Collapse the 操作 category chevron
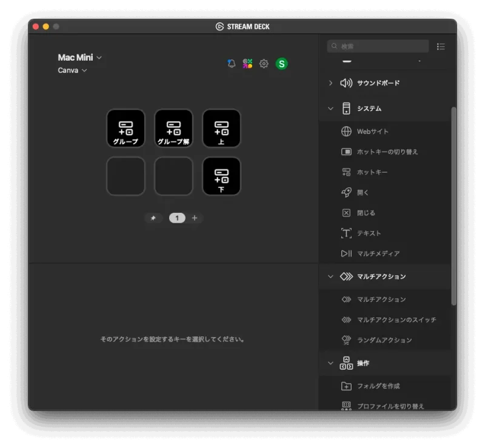The image size is (485, 448). click(x=330, y=363)
